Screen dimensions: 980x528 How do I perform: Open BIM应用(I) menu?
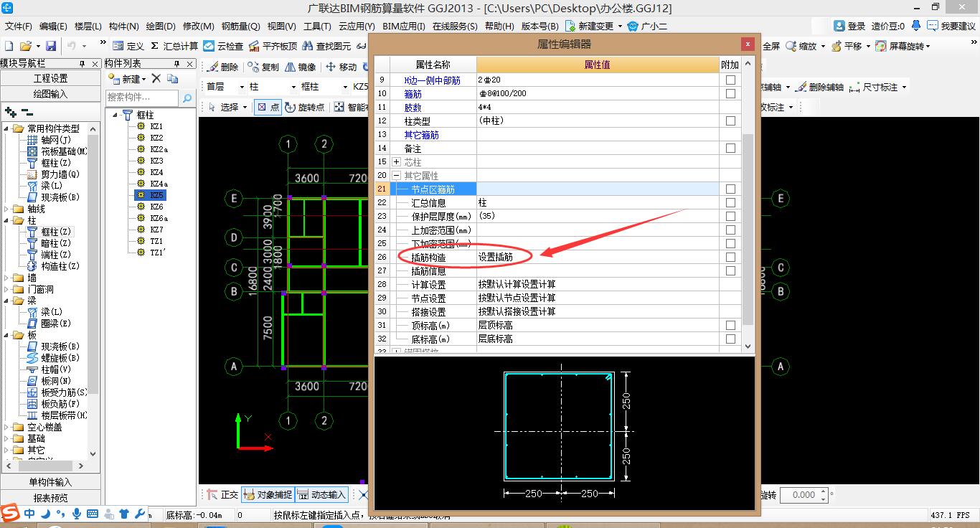[404, 26]
